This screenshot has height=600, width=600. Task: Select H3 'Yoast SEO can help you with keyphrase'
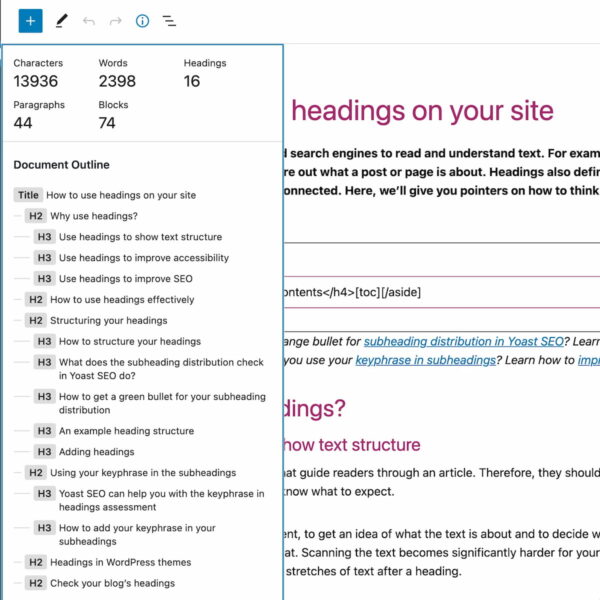[149, 500]
